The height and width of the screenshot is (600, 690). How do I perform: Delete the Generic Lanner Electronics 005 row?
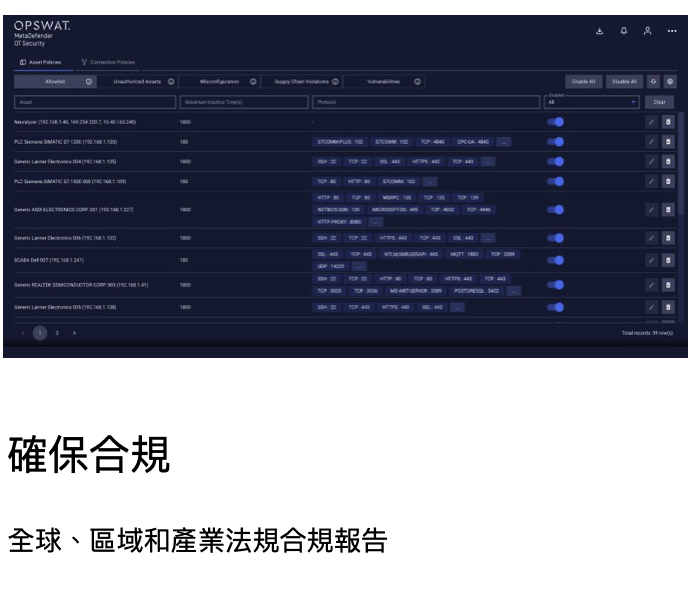coord(668,307)
